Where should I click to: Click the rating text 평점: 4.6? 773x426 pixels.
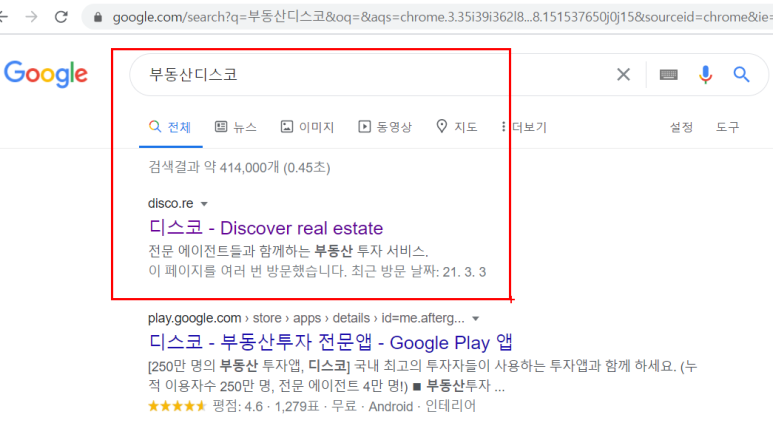[x=238, y=406]
